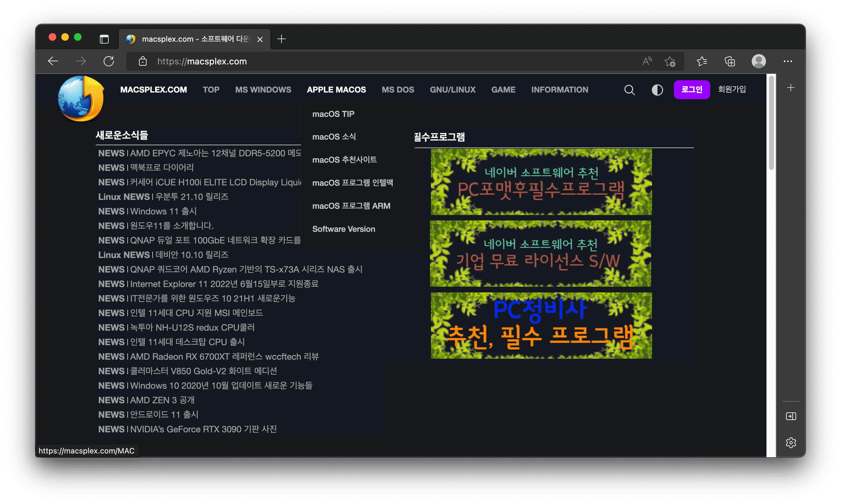Image resolution: width=841 pixels, height=504 pixels.
Task: Open QNAP 듀얼 포트 100GbE article
Action: (x=216, y=240)
